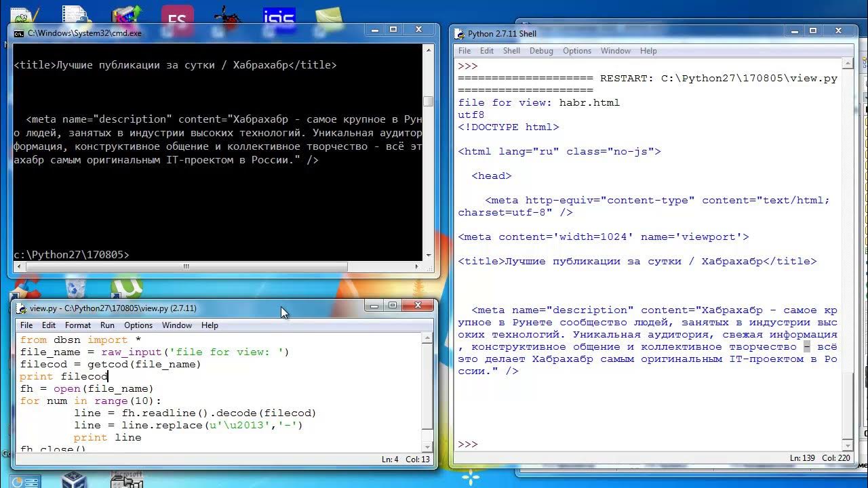Image resolution: width=868 pixels, height=488 pixels.
Task: Maximize the Python Shell window
Action: pyautogui.click(x=813, y=30)
